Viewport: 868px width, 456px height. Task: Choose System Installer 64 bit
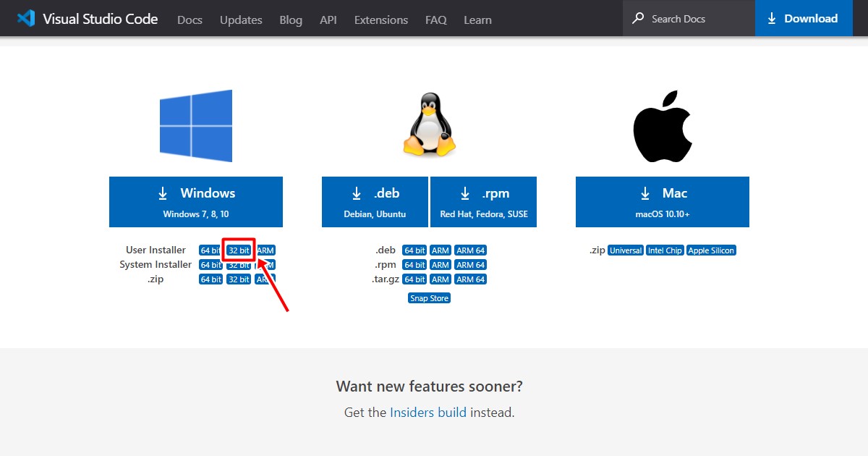pyautogui.click(x=210, y=265)
